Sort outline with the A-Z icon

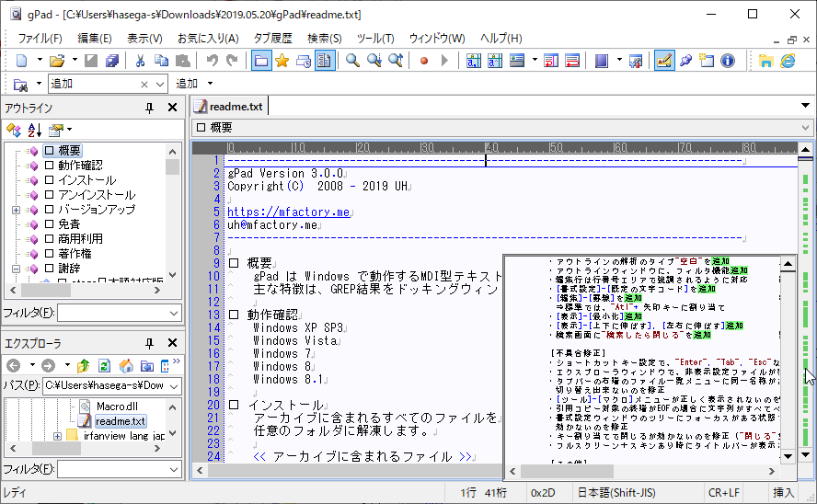(x=34, y=129)
